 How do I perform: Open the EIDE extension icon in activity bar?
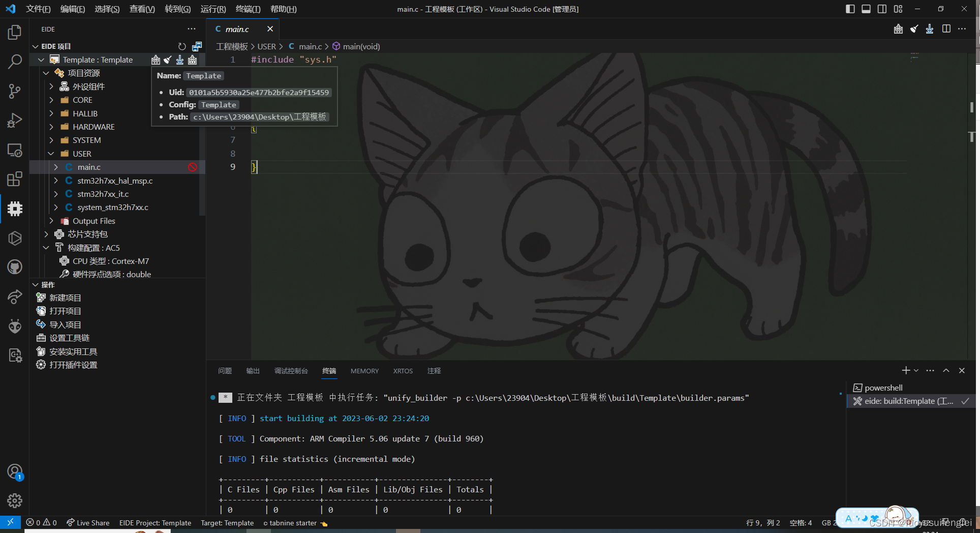[x=14, y=209]
